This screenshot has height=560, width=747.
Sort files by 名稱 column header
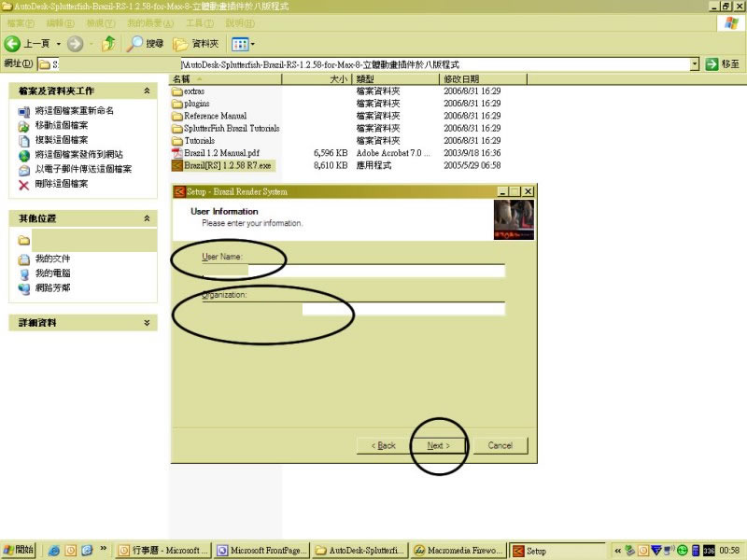pos(225,79)
